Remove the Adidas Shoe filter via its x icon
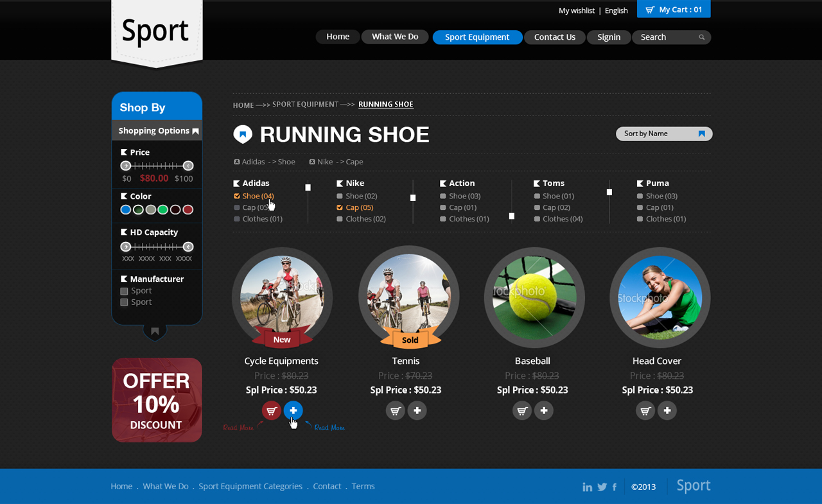 pos(238,162)
